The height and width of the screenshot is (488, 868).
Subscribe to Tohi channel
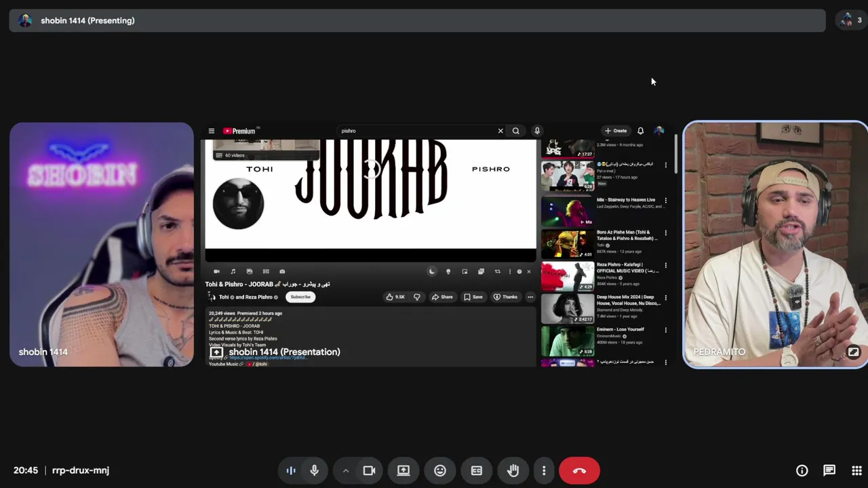300,297
